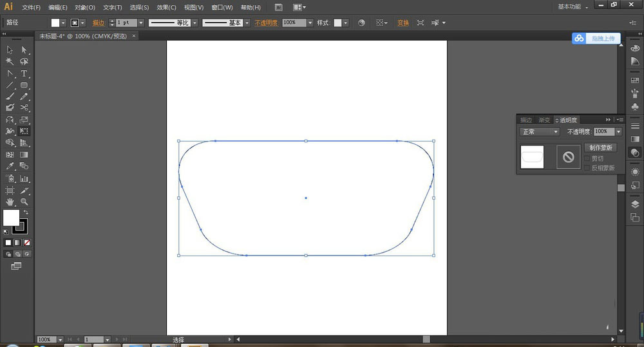Screen dimensions: 644x347
Task: Click the 变换 link in control bar
Action: (x=402, y=23)
